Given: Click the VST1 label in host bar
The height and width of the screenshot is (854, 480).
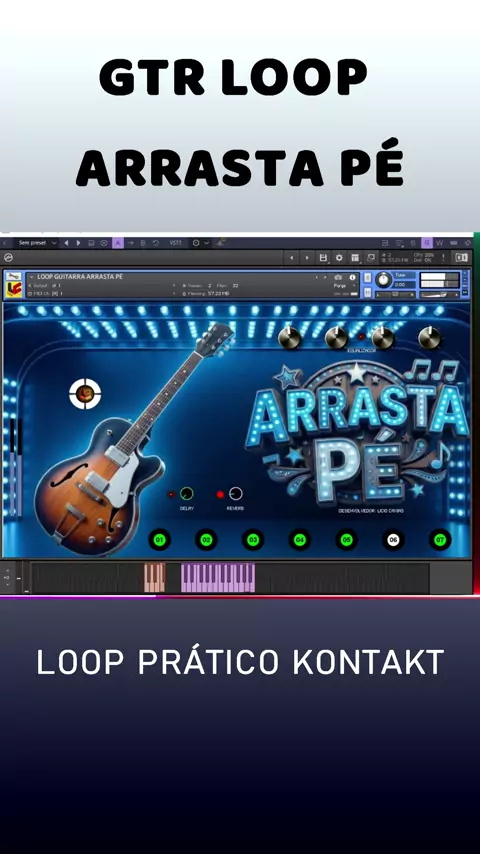Looking at the screenshot, I should click(175, 243).
